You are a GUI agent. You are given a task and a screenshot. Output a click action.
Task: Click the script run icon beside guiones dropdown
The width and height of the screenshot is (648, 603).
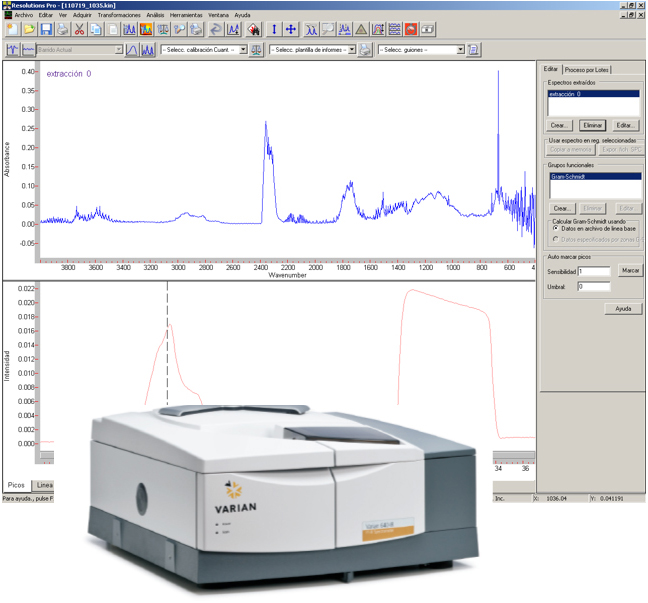click(473, 50)
